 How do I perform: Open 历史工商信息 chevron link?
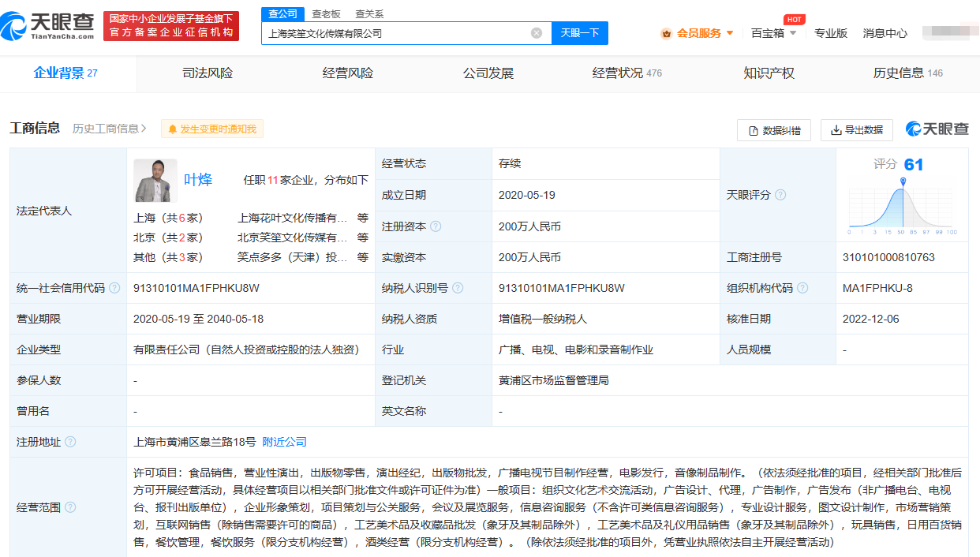(110, 129)
